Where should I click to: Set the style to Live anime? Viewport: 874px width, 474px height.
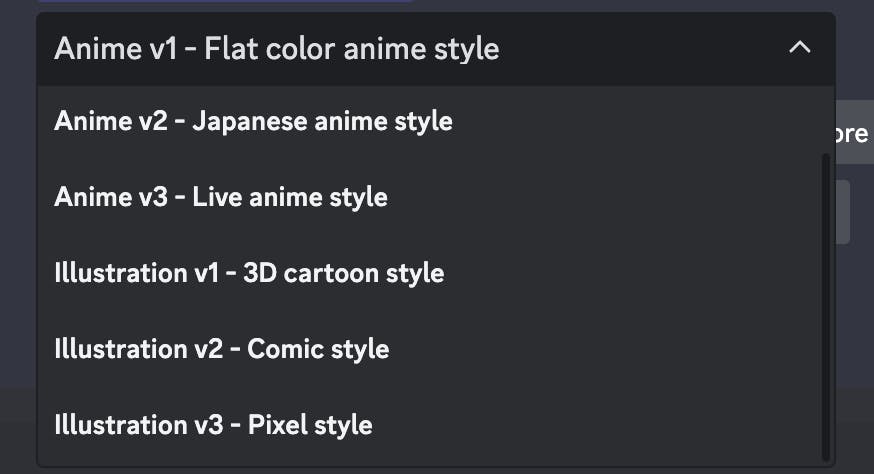tap(221, 197)
